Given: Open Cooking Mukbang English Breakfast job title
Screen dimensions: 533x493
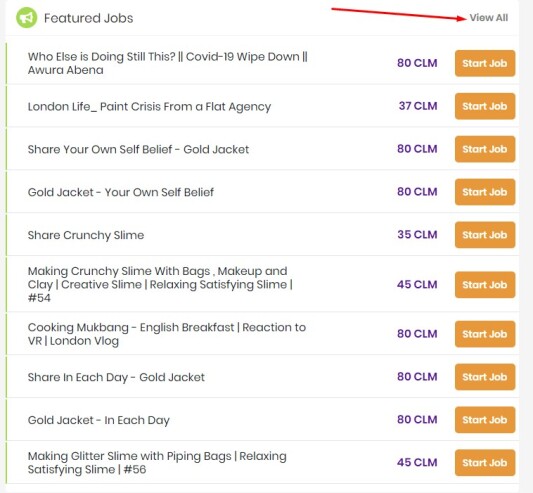Looking at the screenshot, I should tap(167, 334).
